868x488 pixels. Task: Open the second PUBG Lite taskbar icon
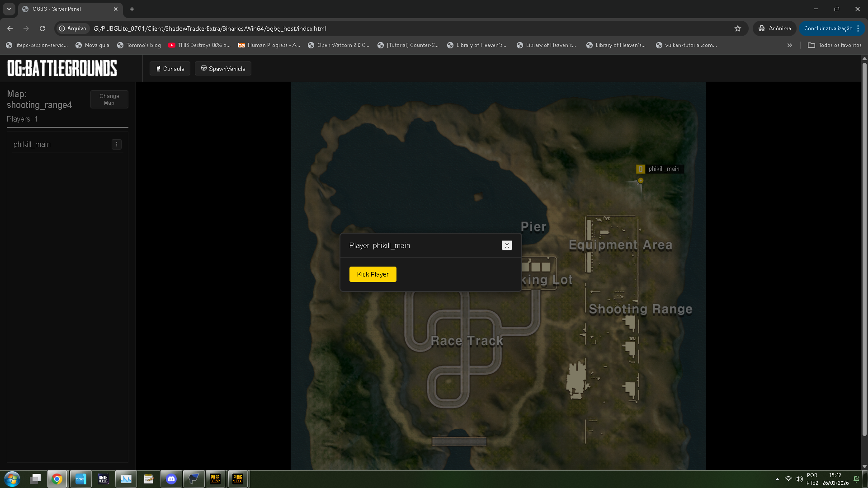[x=238, y=479]
